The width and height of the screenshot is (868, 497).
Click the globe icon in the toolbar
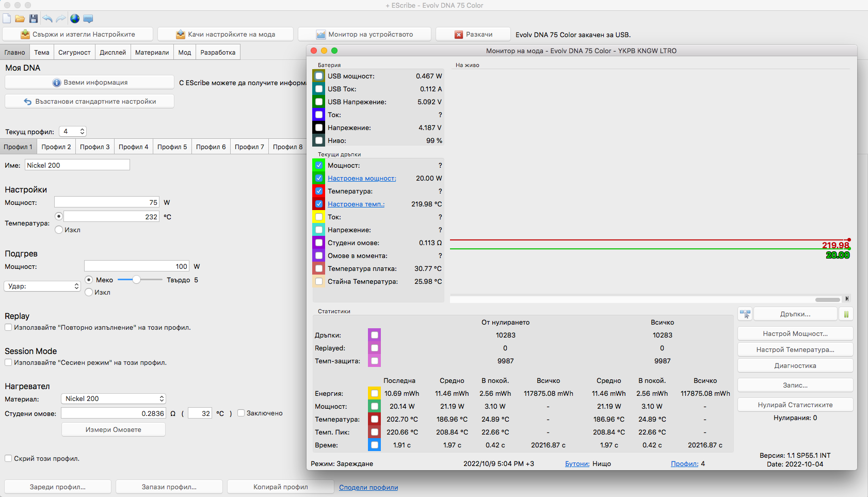pyautogui.click(x=75, y=19)
